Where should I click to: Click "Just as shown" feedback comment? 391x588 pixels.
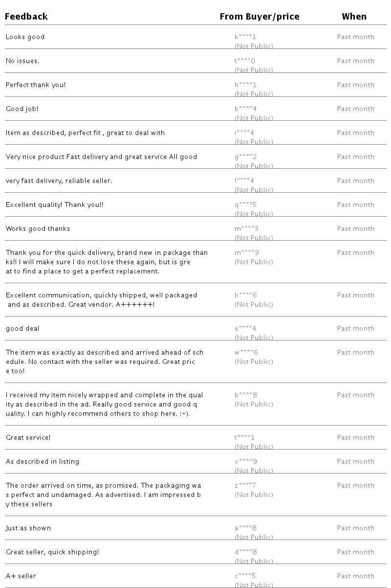[28, 528]
